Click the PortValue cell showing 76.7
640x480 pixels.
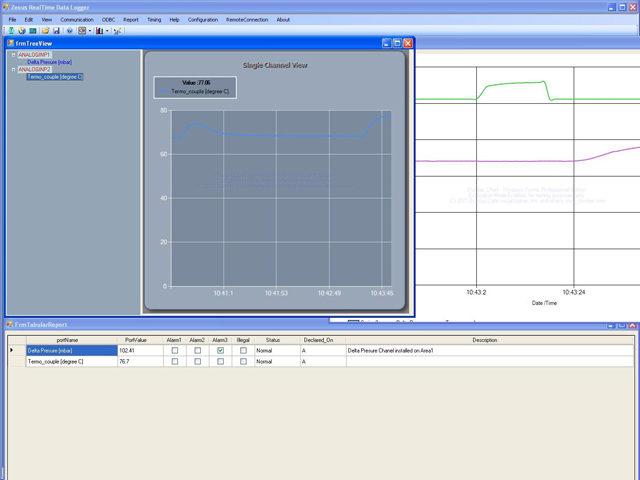click(140, 361)
